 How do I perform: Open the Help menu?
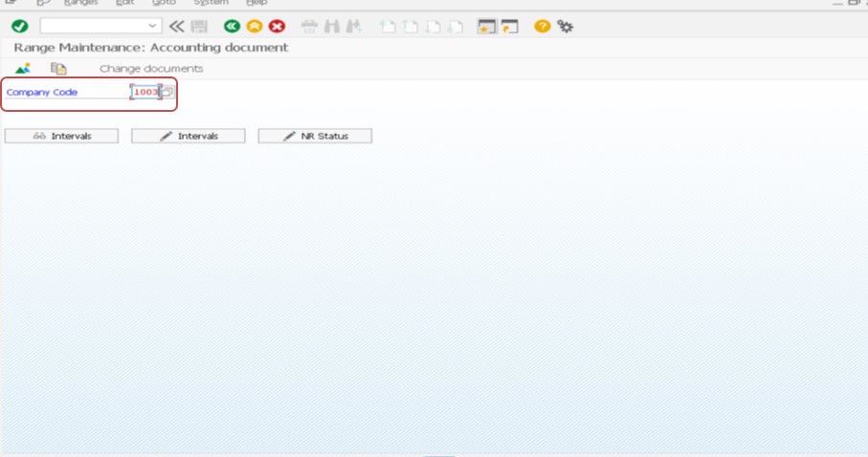(x=256, y=3)
